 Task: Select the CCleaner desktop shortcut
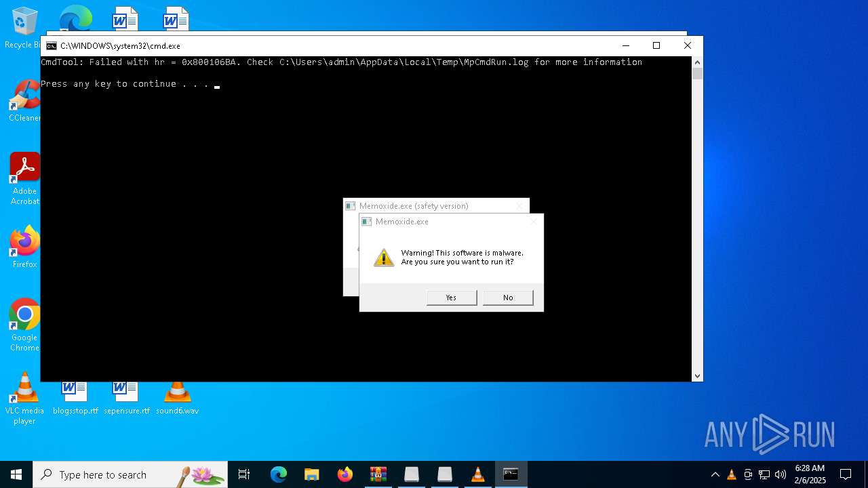24,102
